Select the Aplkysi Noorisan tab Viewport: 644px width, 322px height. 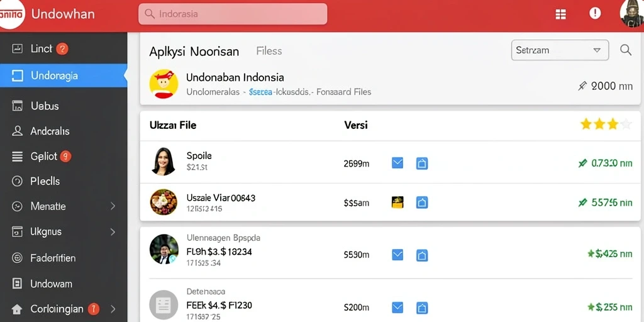point(194,52)
